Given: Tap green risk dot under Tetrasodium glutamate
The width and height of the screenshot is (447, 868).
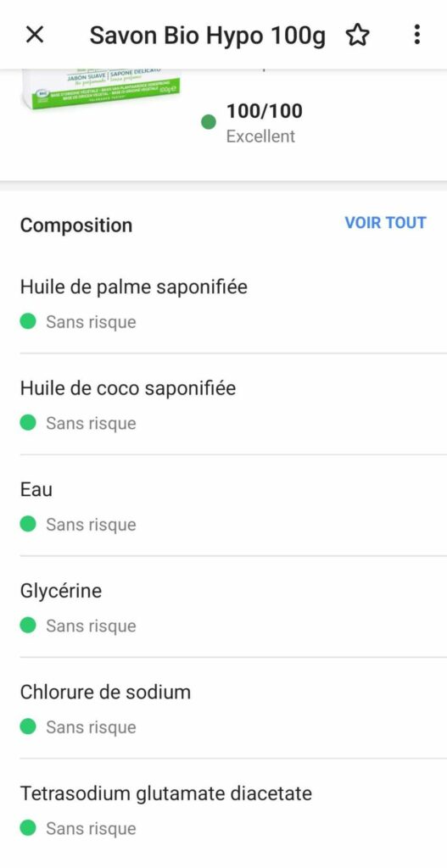Looking at the screenshot, I should 28,828.
